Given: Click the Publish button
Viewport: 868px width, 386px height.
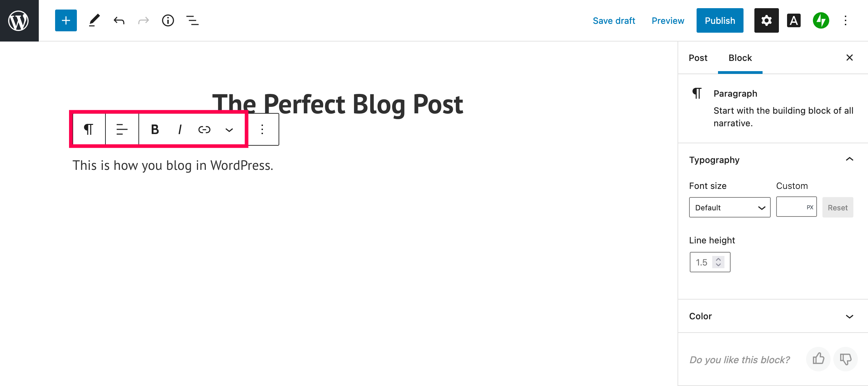Looking at the screenshot, I should tap(720, 21).
